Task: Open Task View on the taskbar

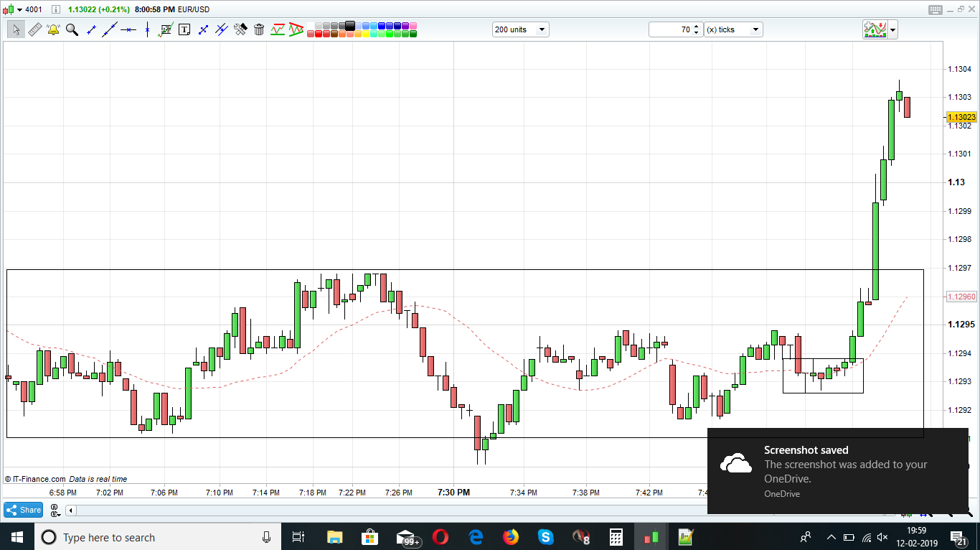Action: coord(299,537)
